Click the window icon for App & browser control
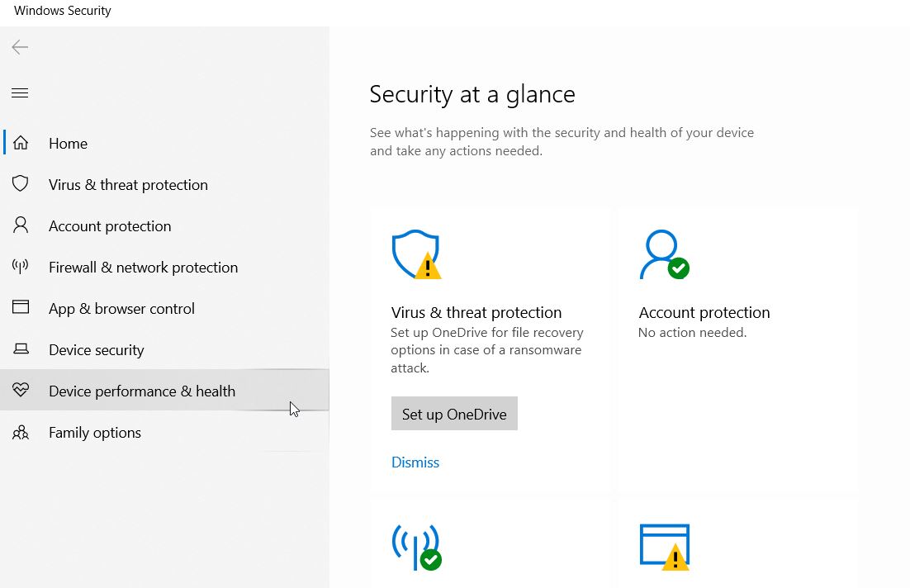Viewport: 910px width, 588px height. point(21,306)
